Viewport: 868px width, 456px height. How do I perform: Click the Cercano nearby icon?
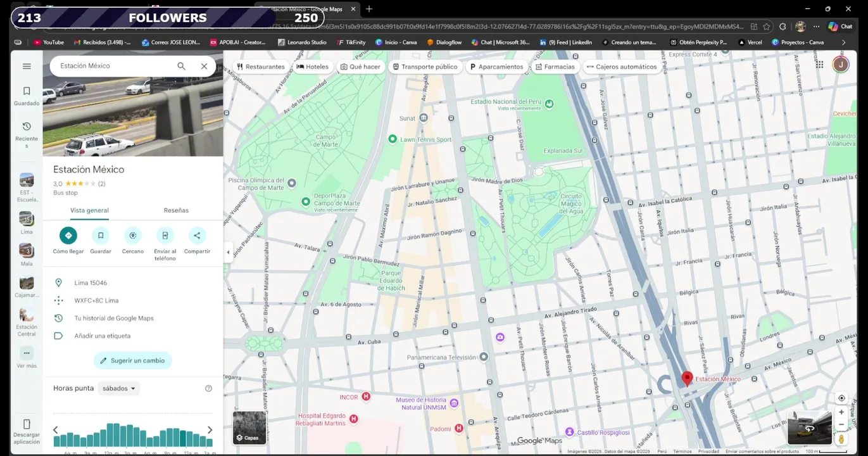[x=133, y=236]
